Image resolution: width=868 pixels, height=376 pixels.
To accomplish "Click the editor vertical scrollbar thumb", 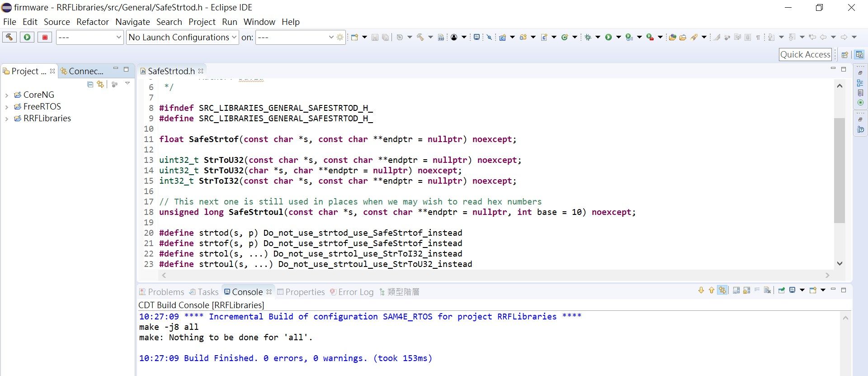I will 840,170.
